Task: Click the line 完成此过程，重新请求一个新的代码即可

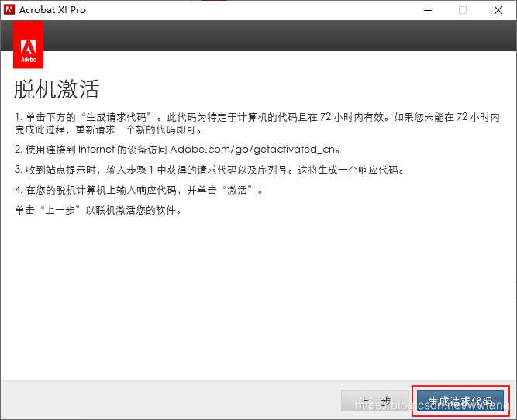Action: pyautogui.click(x=109, y=129)
